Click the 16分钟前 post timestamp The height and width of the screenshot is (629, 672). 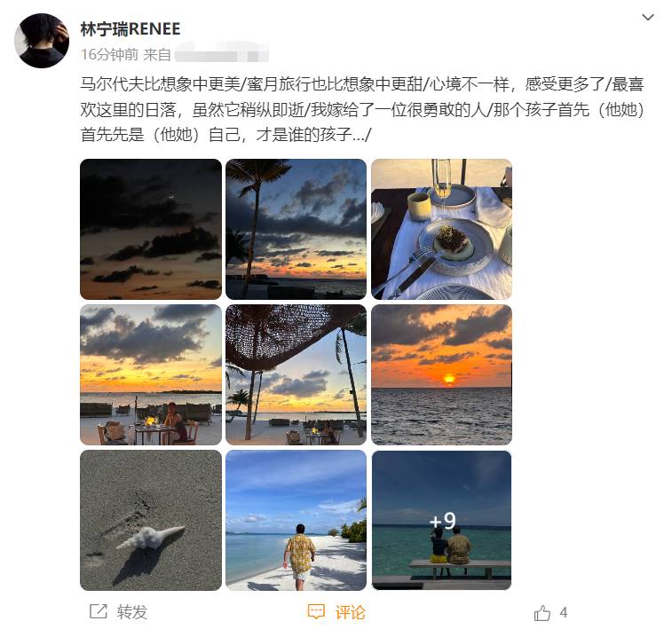(110, 55)
